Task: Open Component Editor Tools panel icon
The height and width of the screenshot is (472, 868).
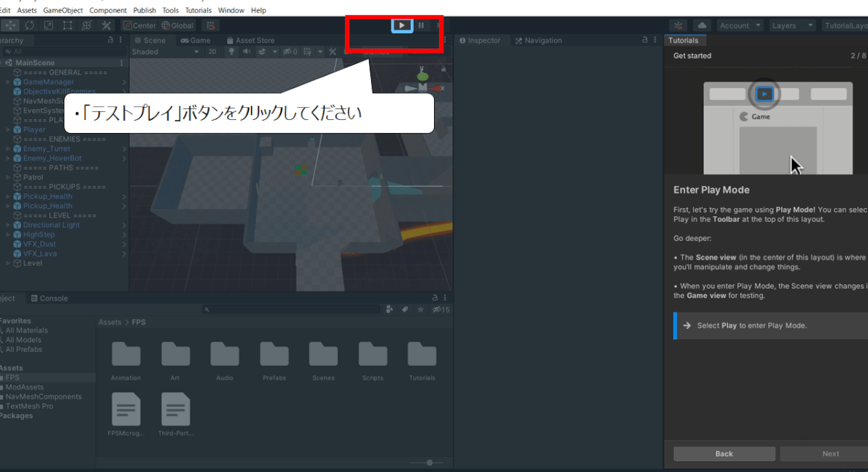Action: (x=333, y=52)
